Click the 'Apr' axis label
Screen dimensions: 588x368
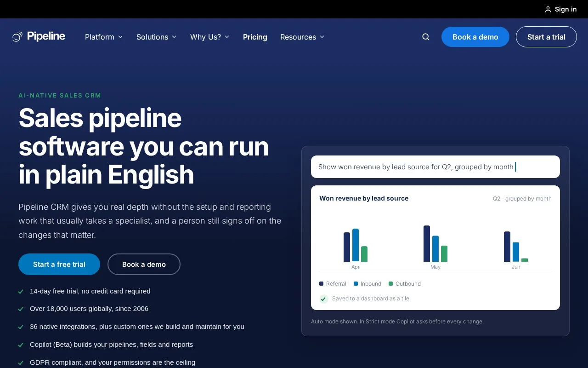coord(356,267)
